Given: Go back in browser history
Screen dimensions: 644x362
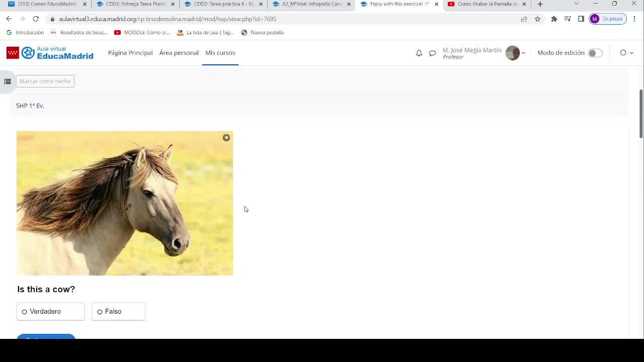Looking at the screenshot, I should 9,19.
